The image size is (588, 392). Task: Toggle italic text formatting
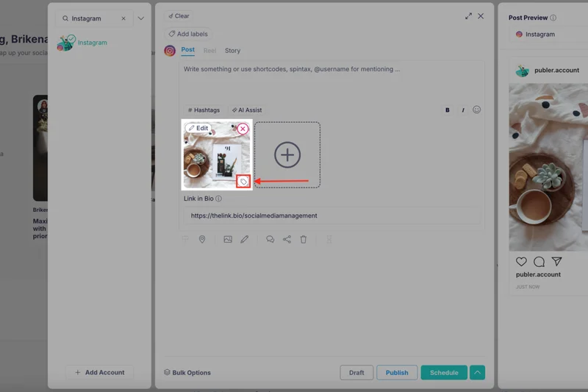pos(463,110)
